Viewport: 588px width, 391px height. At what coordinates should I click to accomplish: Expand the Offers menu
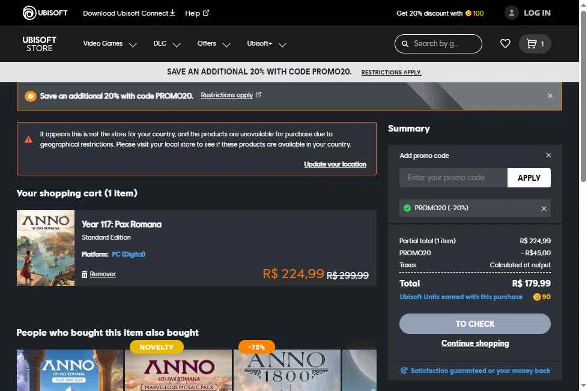click(214, 44)
